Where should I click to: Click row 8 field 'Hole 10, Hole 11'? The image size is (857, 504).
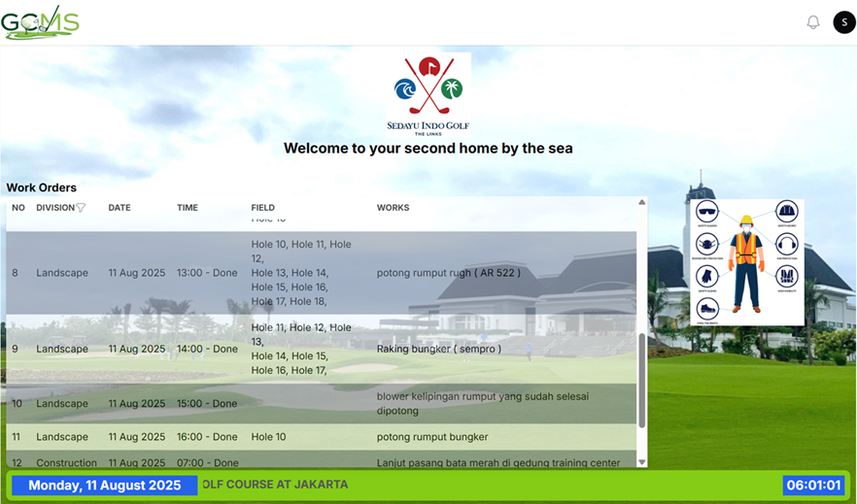click(x=301, y=273)
